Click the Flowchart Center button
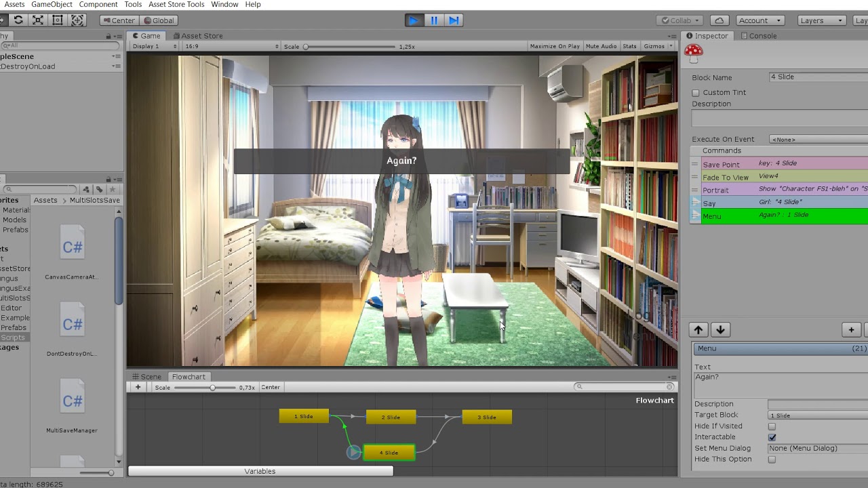868x488 pixels. tap(271, 387)
